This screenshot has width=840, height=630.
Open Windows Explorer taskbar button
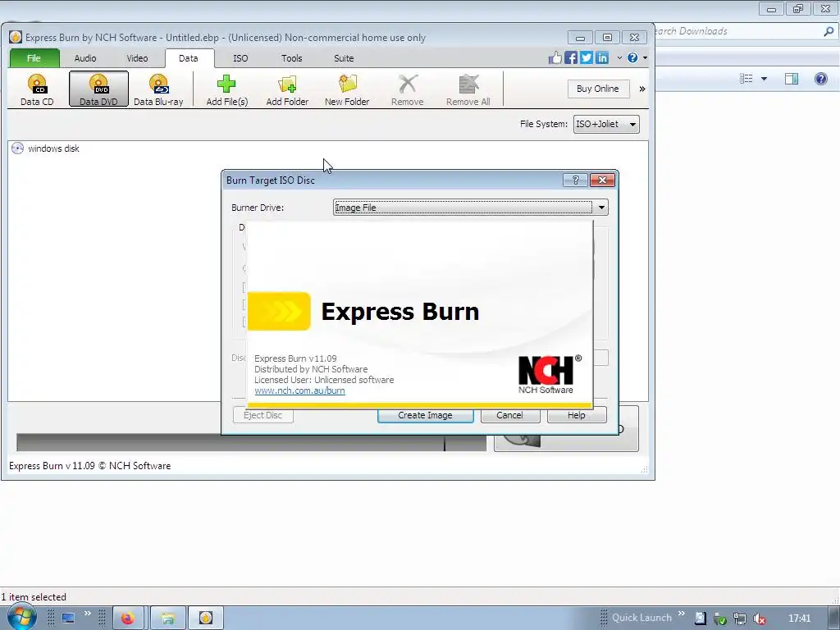tap(167, 619)
